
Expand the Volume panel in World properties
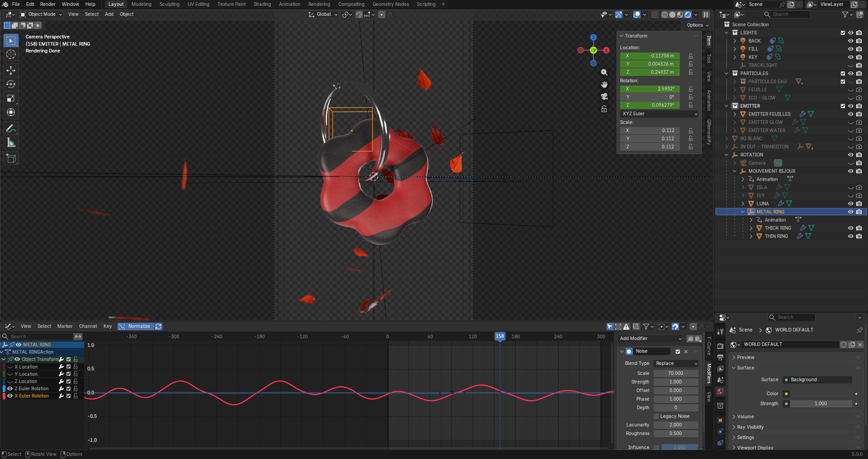(745, 416)
